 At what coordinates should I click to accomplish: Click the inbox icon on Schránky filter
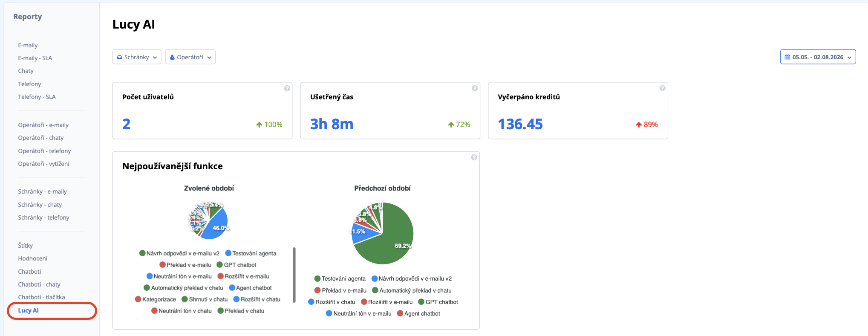coord(119,57)
